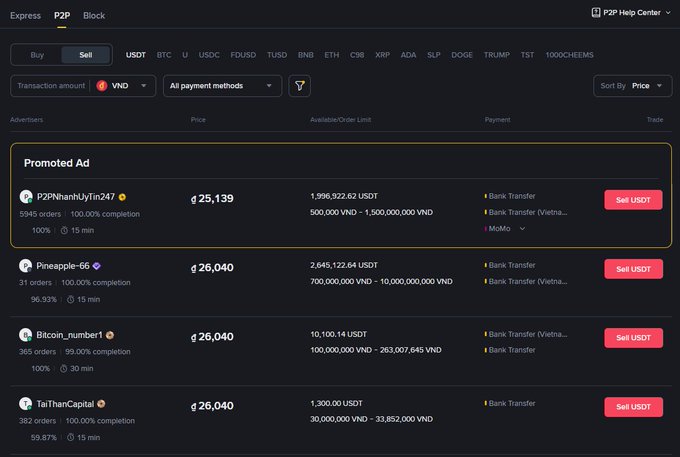Click the badge beside Bitcoin_number1
680x457 pixels.
click(x=110, y=335)
